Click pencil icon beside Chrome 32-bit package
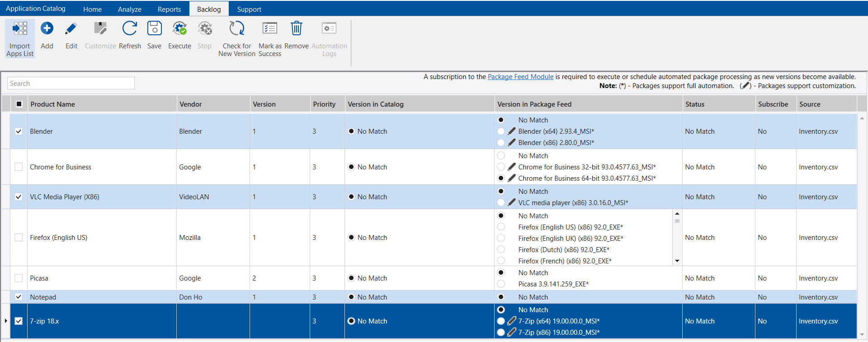 tap(512, 167)
